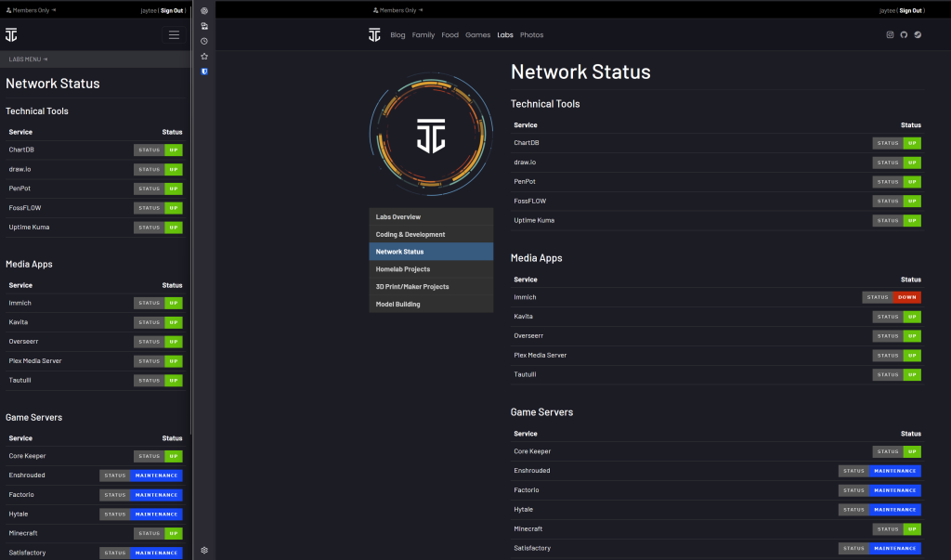The height and width of the screenshot is (560, 951).
Task: Open the GitHub profile icon
Action: tap(904, 35)
